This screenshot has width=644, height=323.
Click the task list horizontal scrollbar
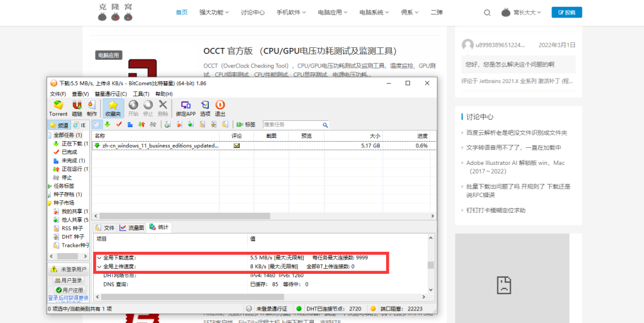184,216
